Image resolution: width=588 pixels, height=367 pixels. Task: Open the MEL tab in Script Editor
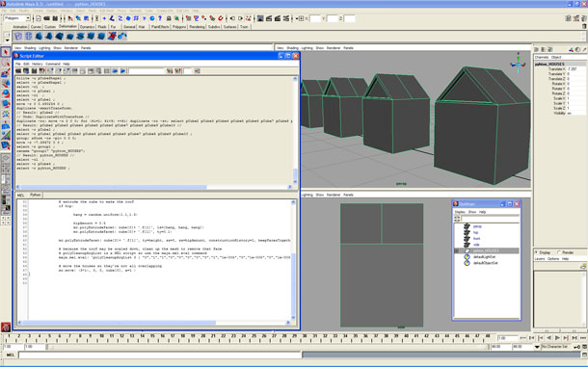tap(20, 196)
